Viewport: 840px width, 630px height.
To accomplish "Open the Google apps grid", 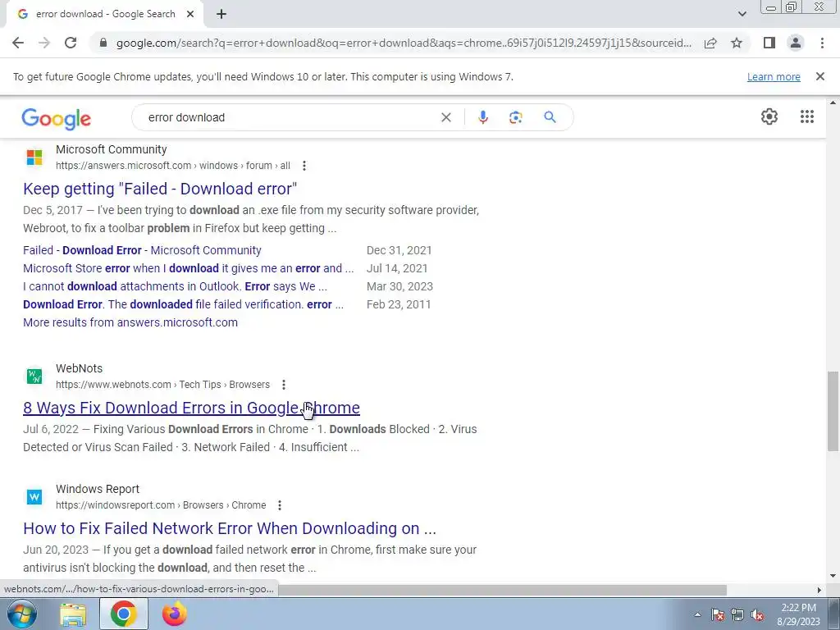I will [x=807, y=116].
